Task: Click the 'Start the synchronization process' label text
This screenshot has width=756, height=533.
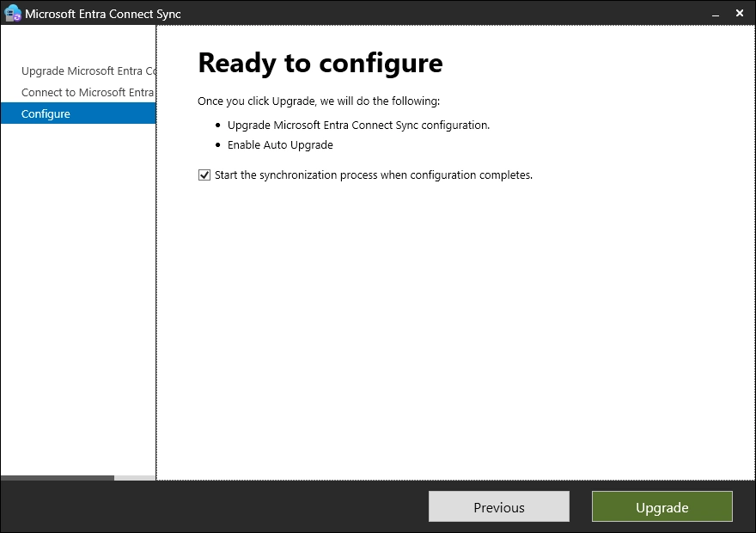Action: pos(373,175)
